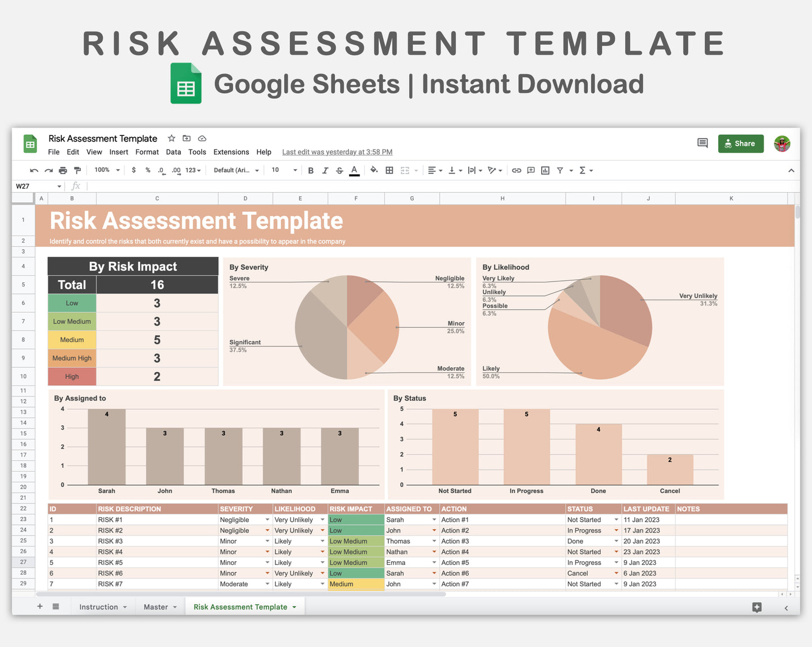Click the print icon in the toolbar
The width and height of the screenshot is (812, 647).
(63, 170)
